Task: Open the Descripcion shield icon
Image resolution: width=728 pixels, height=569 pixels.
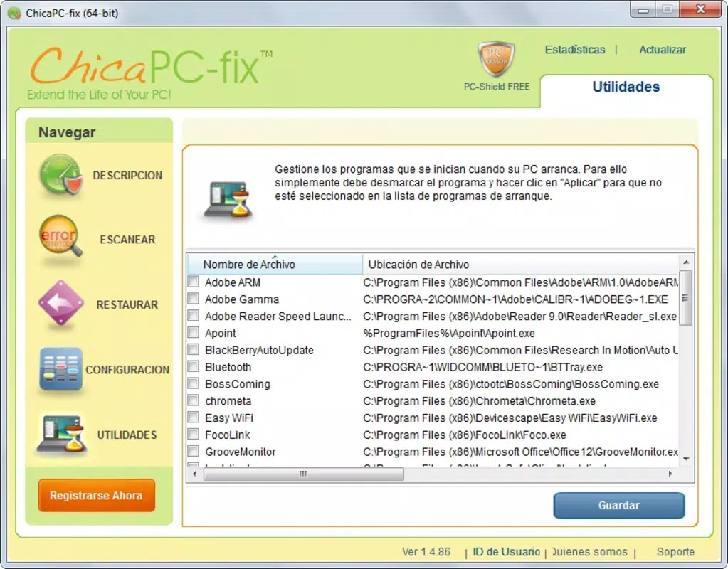Action: pos(61,176)
